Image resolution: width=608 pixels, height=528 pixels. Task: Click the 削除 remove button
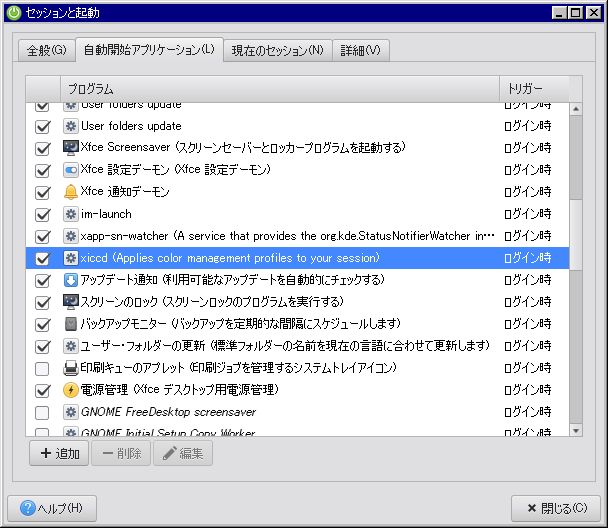click(x=121, y=453)
